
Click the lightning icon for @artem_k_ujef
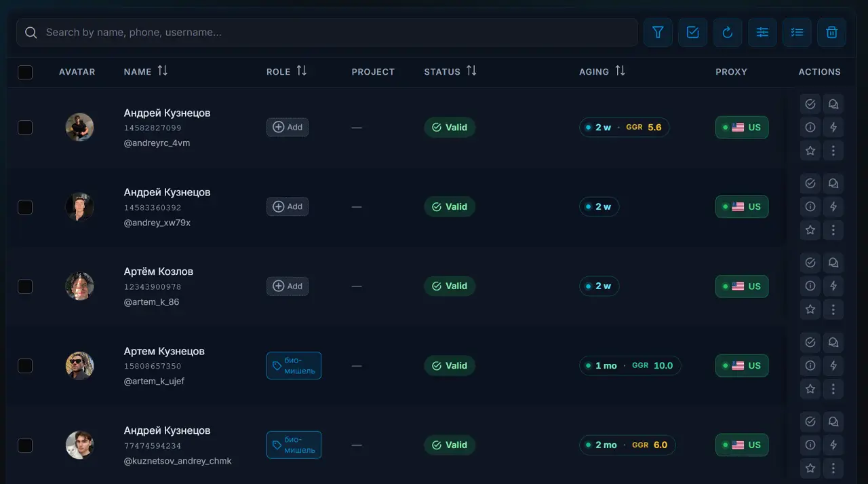point(833,365)
